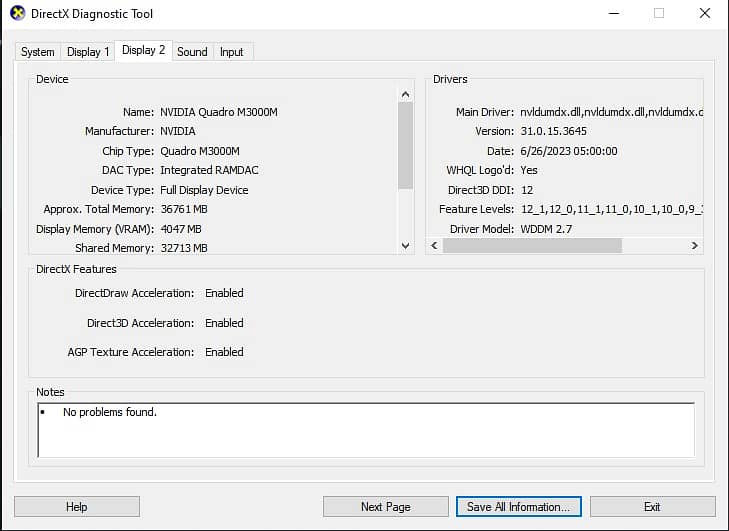
Task: Click the Device list scroll up arrow
Action: pyautogui.click(x=405, y=94)
